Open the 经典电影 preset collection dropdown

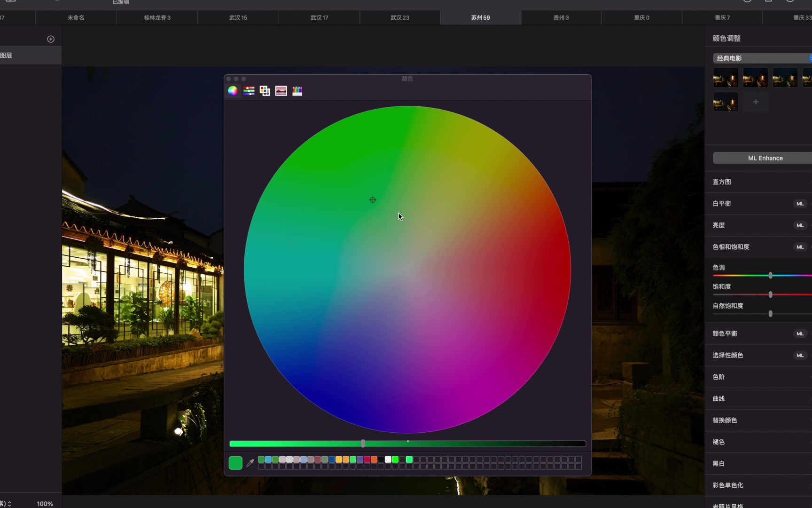762,58
